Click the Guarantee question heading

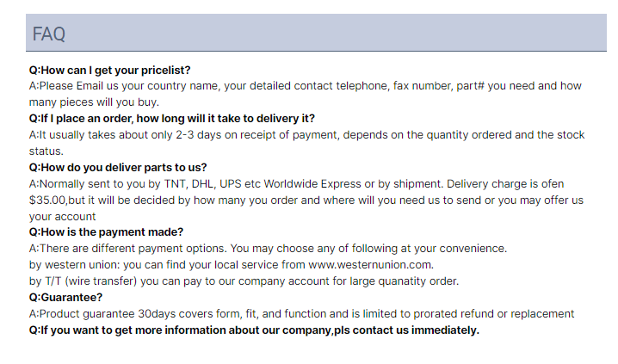coord(65,298)
